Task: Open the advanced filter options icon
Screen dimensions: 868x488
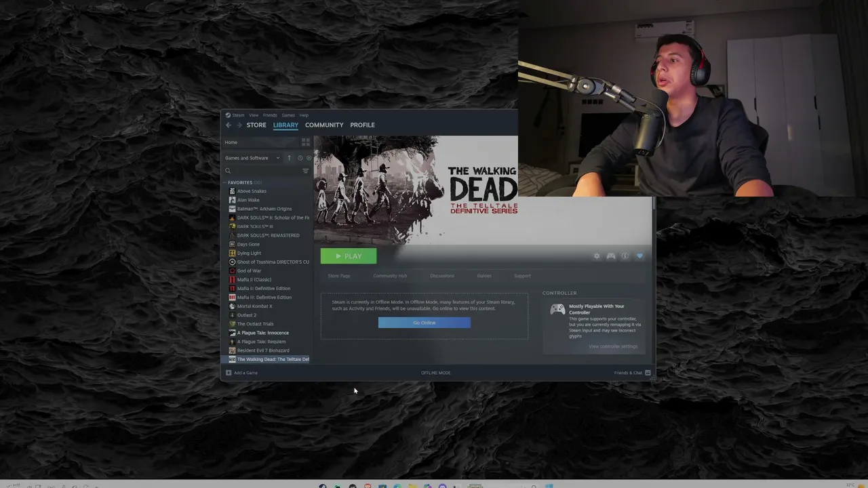Action: [x=306, y=171]
